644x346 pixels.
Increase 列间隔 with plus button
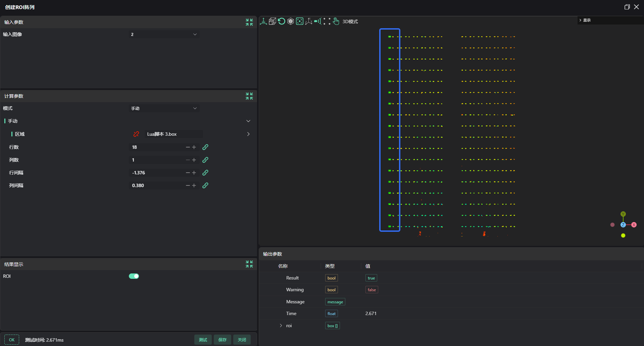click(x=194, y=185)
